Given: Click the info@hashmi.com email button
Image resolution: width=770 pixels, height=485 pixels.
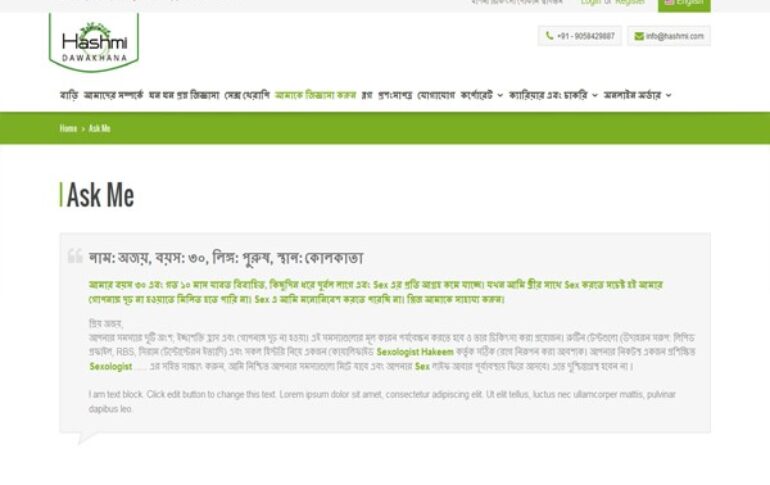Looking at the screenshot, I should coord(668,36).
